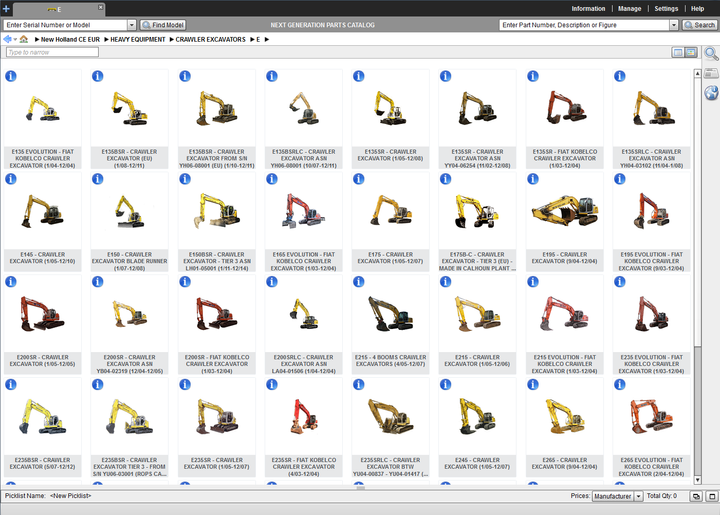Switch to list view icon
Screen dimensions: 720x515
pos(678,52)
